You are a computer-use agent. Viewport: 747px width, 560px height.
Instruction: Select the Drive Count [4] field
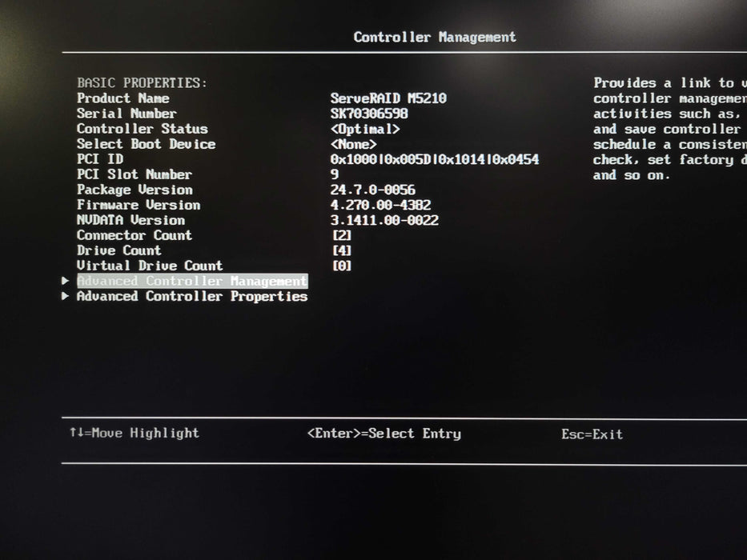pyautogui.click(x=341, y=251)
